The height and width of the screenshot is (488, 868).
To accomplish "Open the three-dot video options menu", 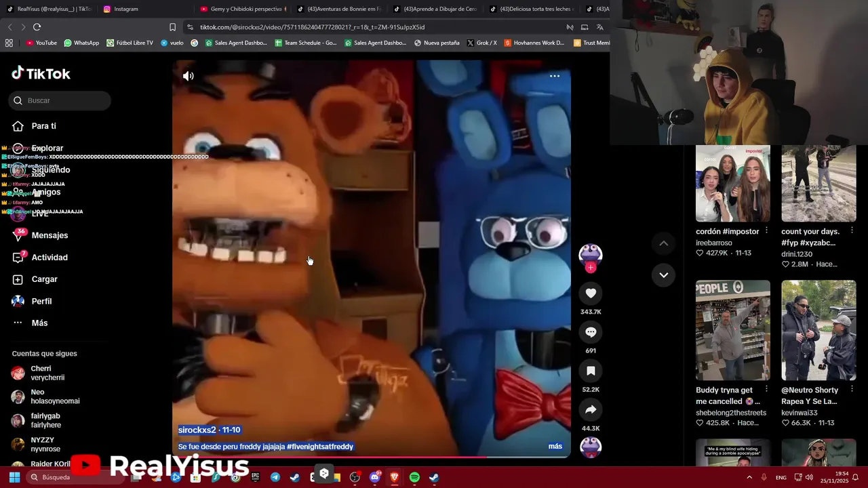I will tap(555, 76).
